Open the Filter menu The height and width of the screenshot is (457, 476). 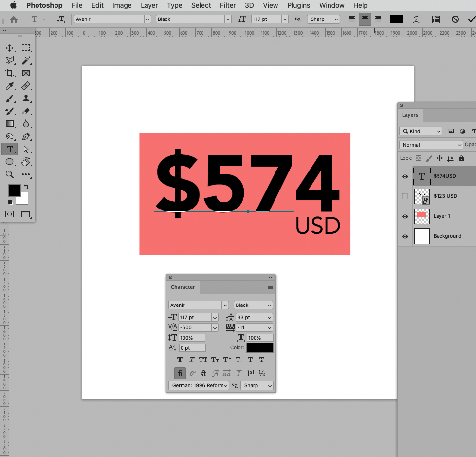228,5
